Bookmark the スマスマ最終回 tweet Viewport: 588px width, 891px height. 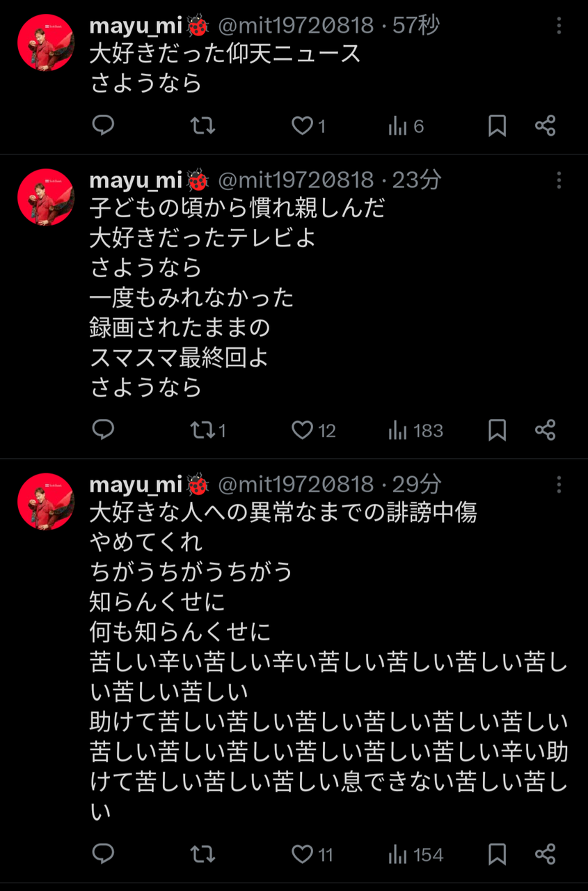(x=497, y=431)
